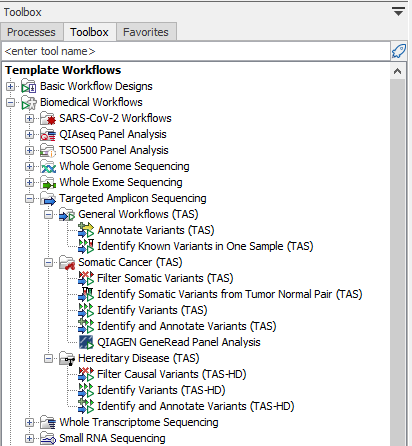Image resolution: width=412 pixels, height=446 pixels.
Task: Expand the Whole Transcriptome Sequencing node
Action: pyautogui.click(x=29, y=422)
